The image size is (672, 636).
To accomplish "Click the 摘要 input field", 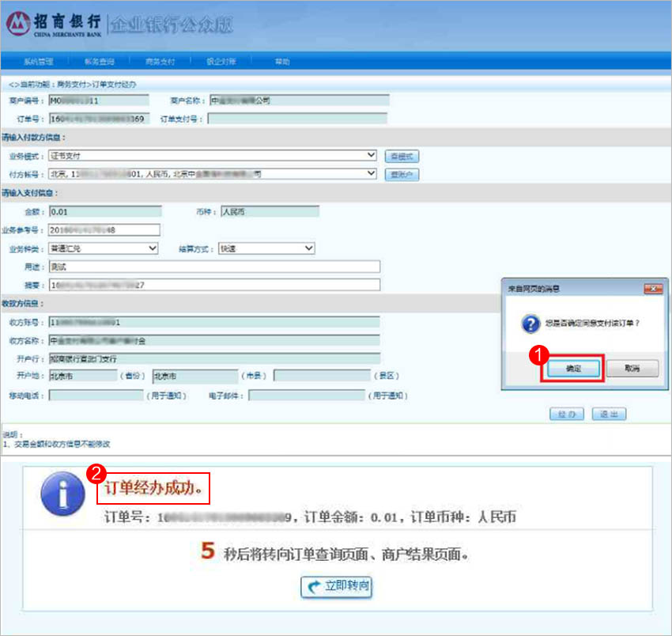I will point(214,285).
